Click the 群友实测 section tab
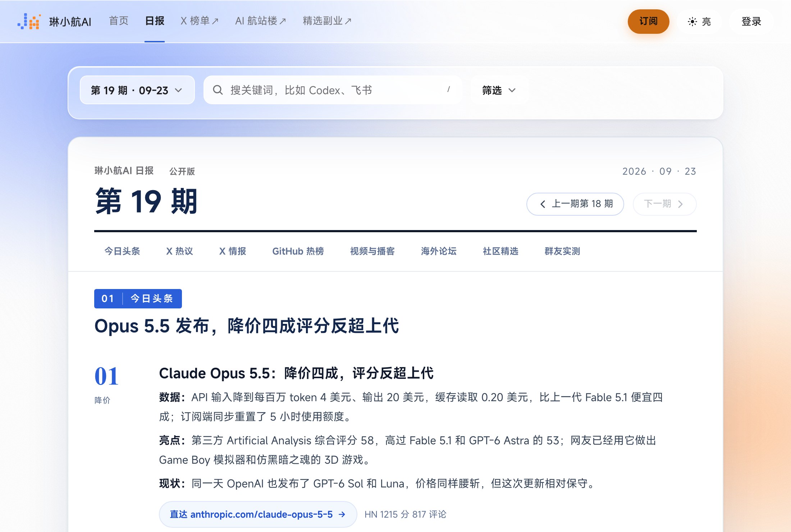The image size is (791, 532). (x=562, y=251)
